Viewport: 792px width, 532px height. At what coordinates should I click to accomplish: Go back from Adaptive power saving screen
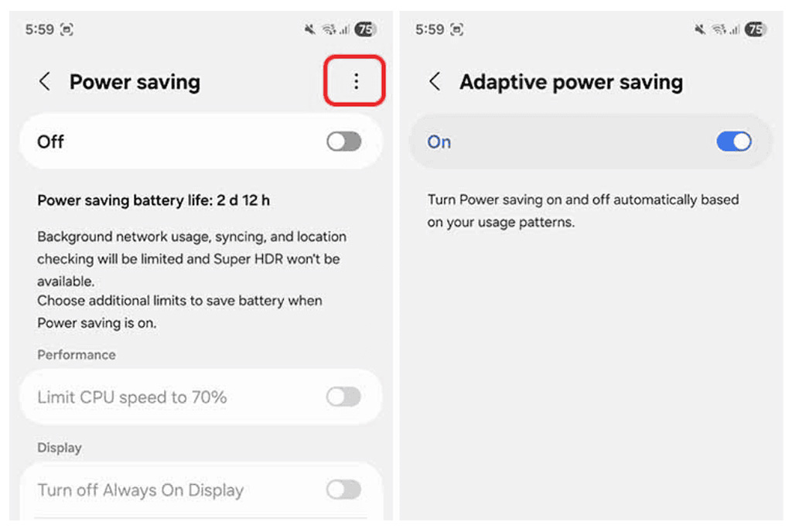pyautogui.click(x=435, y=82)
